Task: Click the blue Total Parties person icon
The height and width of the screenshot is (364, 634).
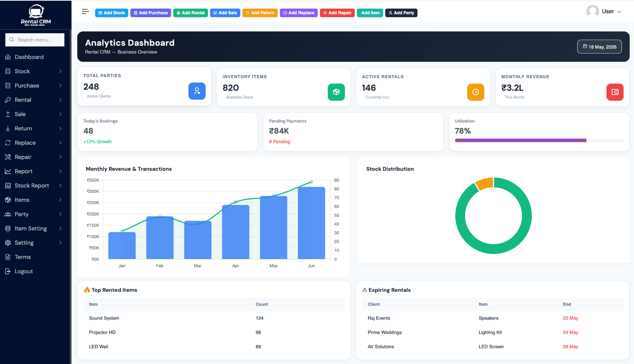Action: pyautogui.click(x=197, y=91)
